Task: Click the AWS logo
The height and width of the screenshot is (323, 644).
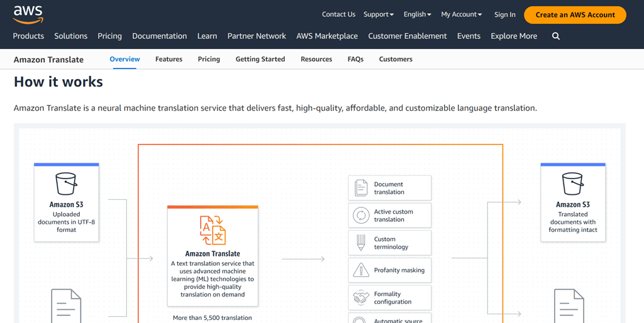Action: (28, 14)
